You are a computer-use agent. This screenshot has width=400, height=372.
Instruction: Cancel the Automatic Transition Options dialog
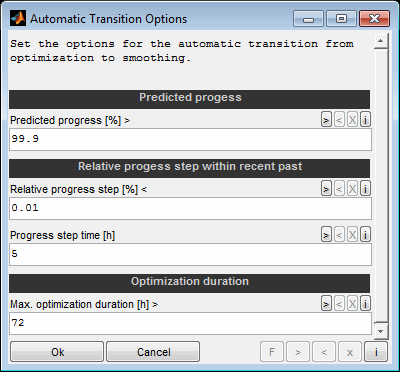[153, 352]
